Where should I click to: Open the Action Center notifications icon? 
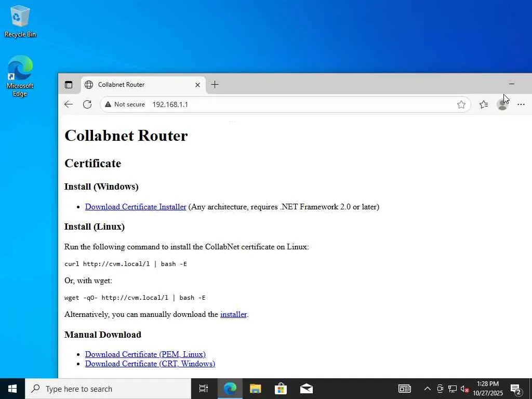516,389
